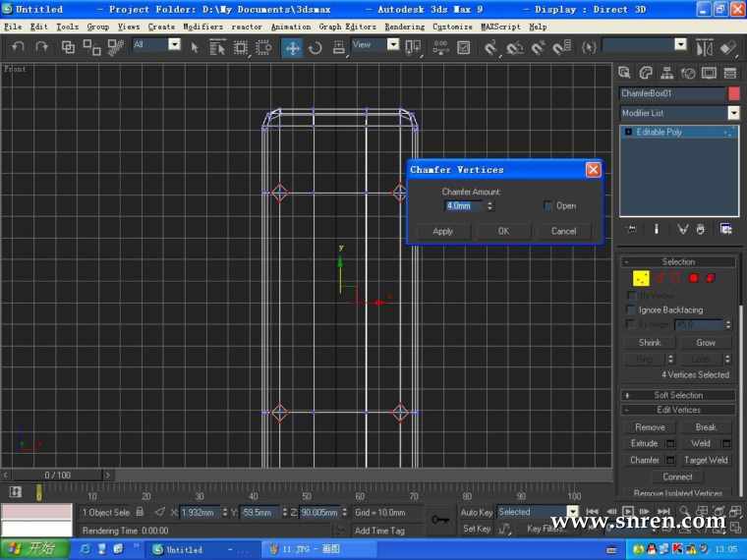Click the Undo arrow icon
The height and width of the screenshot is (560, 747).
click(x=18, y=46)
